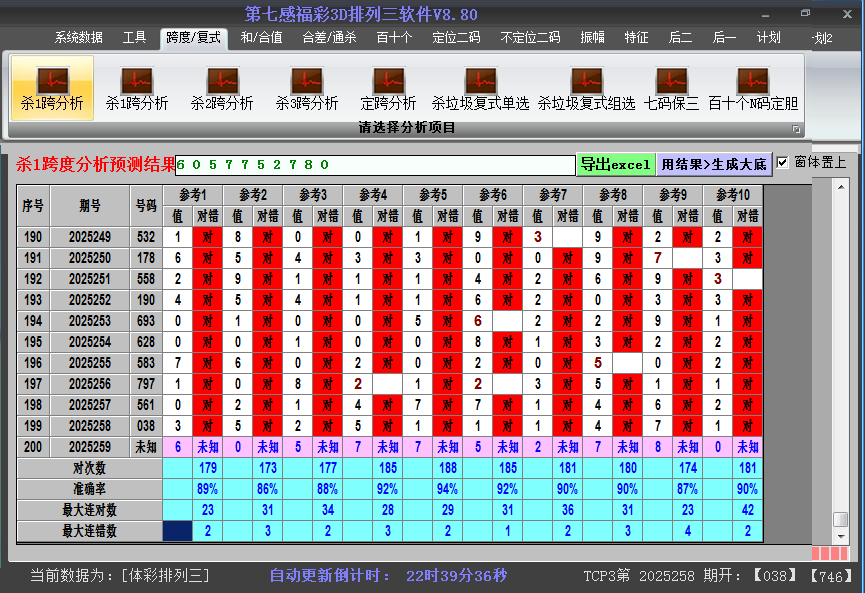Screen dimensions: 865x593
Task: Click the 号码 column header
Action: click(146, 206)
